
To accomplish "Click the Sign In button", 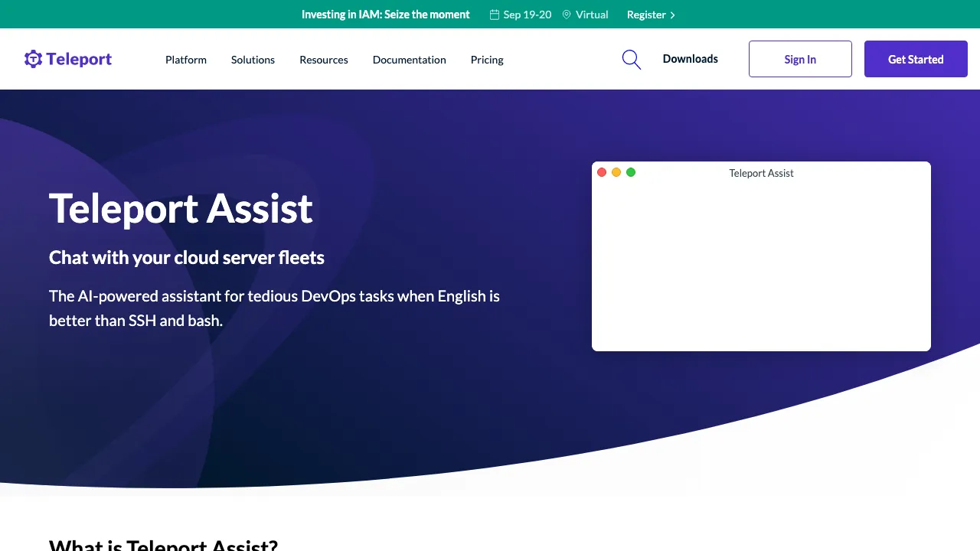I will coord(800,59).
